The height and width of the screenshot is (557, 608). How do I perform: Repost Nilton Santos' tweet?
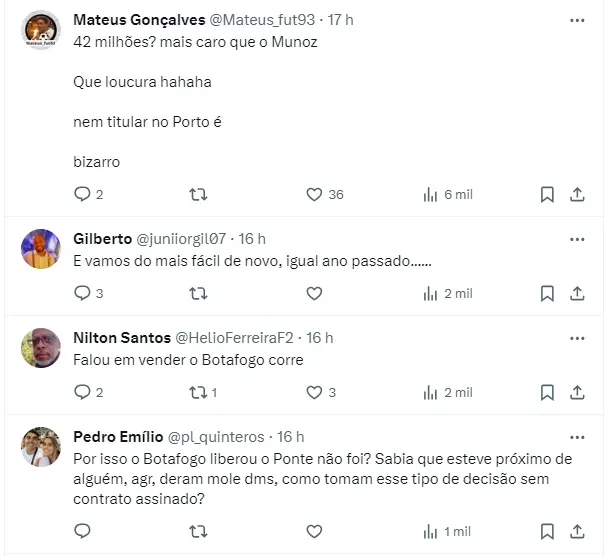pos(198,393)
